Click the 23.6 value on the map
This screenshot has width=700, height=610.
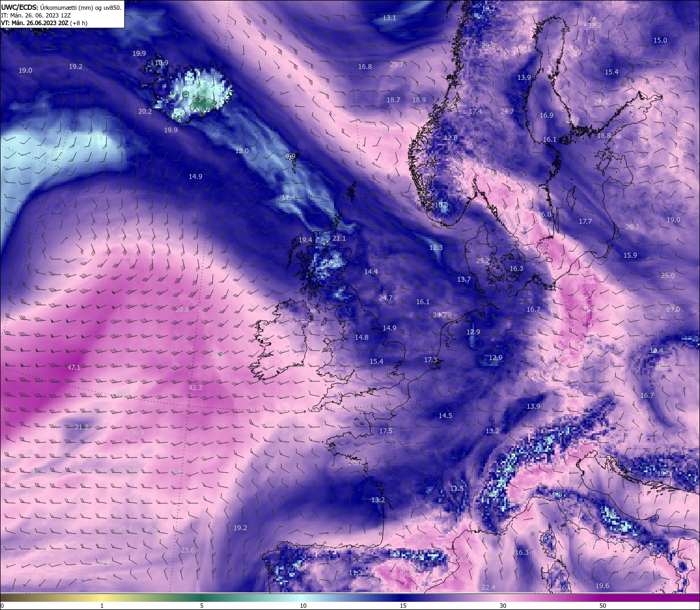click(188, 550)
